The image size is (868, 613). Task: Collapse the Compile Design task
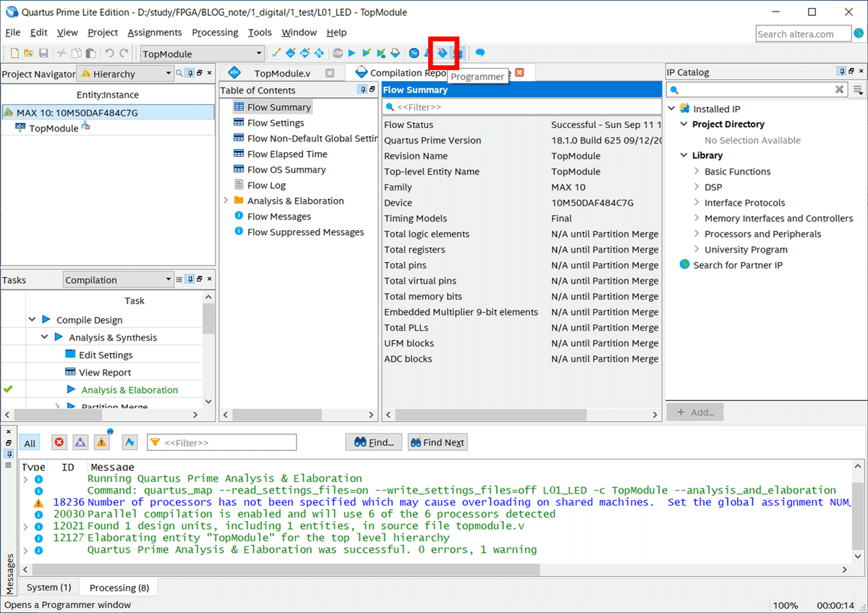pos(32,319)
